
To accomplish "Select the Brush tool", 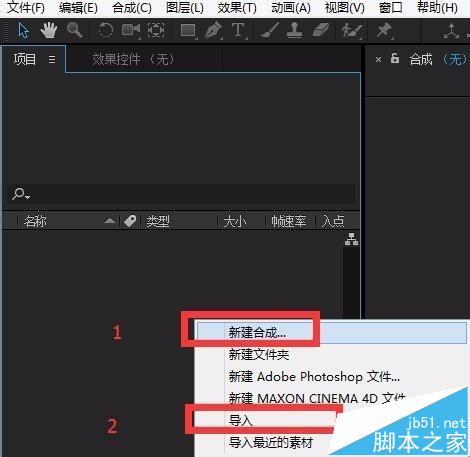I will (x=270, y=31).
